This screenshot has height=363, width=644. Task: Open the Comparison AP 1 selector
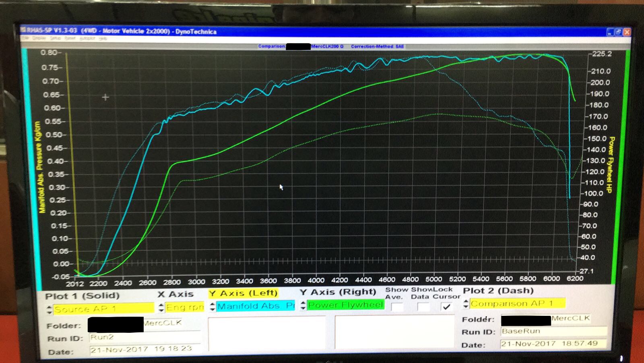(518, 303)
